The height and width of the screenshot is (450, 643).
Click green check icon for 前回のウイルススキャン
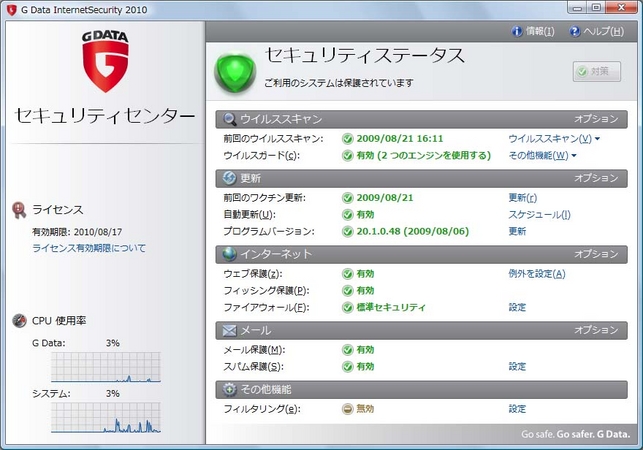tap(347, 139)
